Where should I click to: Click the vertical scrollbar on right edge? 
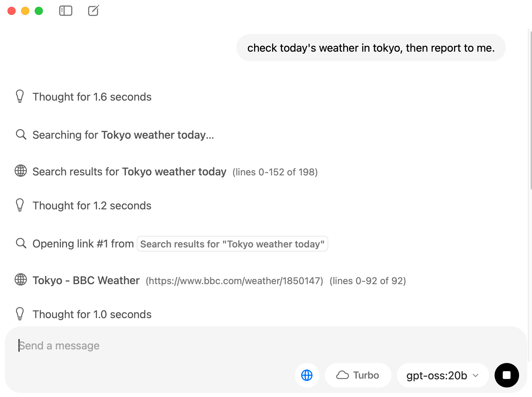pos(530,109)
